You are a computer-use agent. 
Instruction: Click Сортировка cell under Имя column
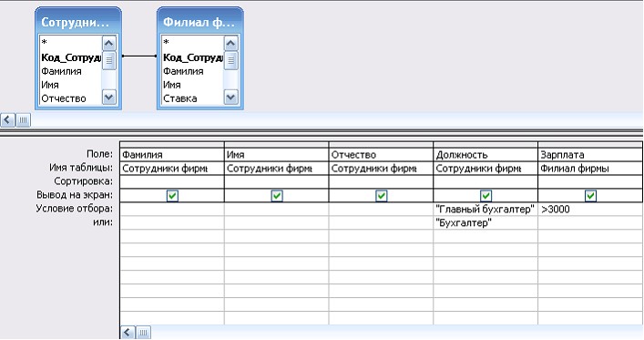pos(276,181)
